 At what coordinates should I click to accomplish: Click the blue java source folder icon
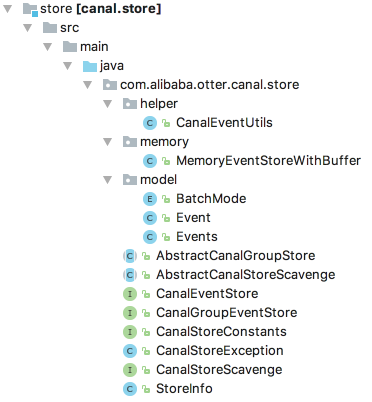pyautogui.click(x=89, y=66)
